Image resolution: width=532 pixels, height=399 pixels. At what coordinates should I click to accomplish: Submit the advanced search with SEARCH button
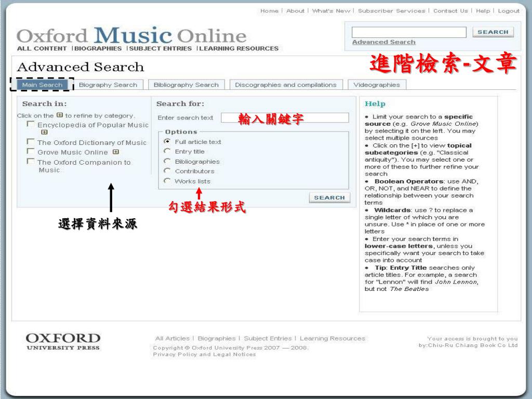[329, 197]
